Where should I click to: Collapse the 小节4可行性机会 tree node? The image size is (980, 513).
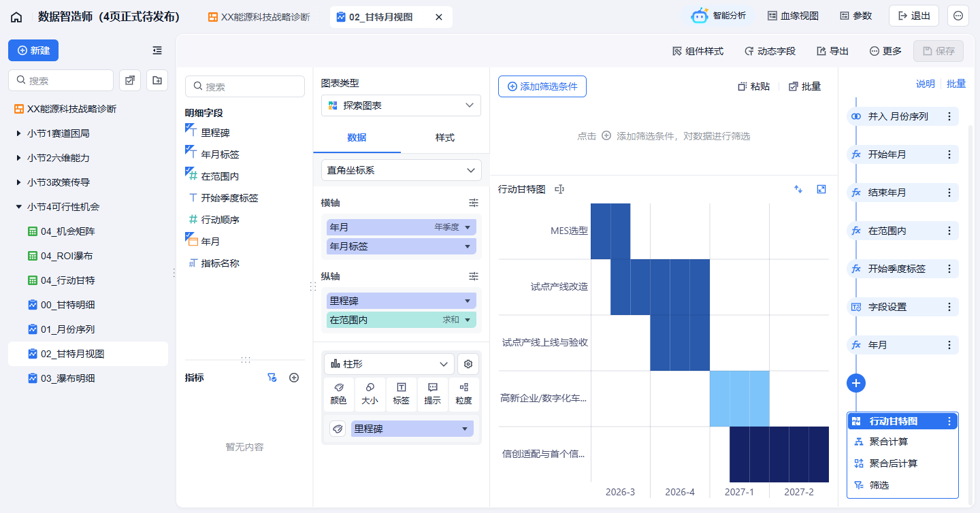coord(18,207)
